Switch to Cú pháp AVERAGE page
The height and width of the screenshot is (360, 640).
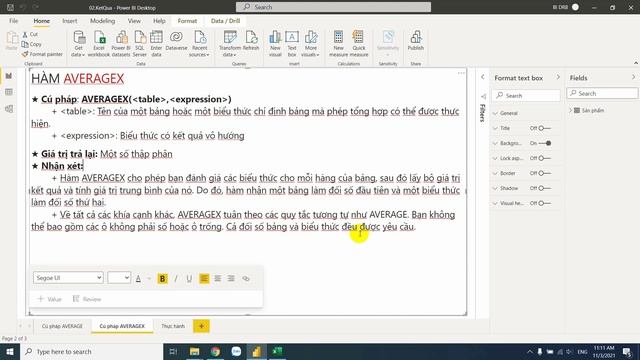click(62, 326)
